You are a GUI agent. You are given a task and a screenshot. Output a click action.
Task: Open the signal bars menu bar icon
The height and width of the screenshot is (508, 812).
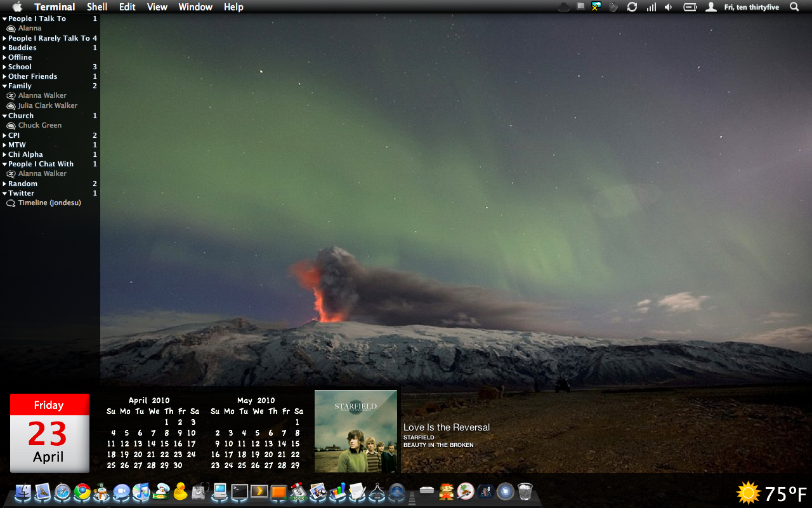click(x=651, y=7)
